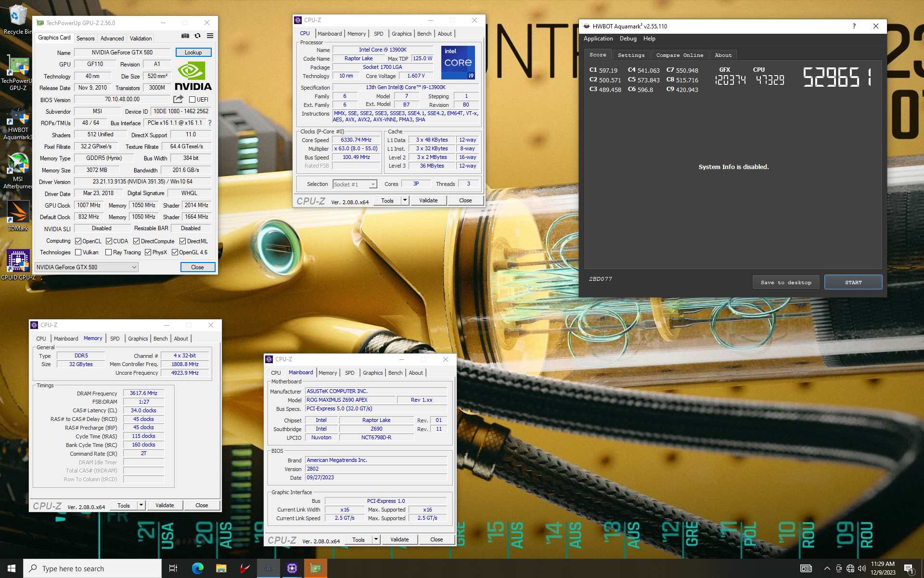
Task: Click the Lookup button in GPU-Z
Action: click(x=193, y=52)
